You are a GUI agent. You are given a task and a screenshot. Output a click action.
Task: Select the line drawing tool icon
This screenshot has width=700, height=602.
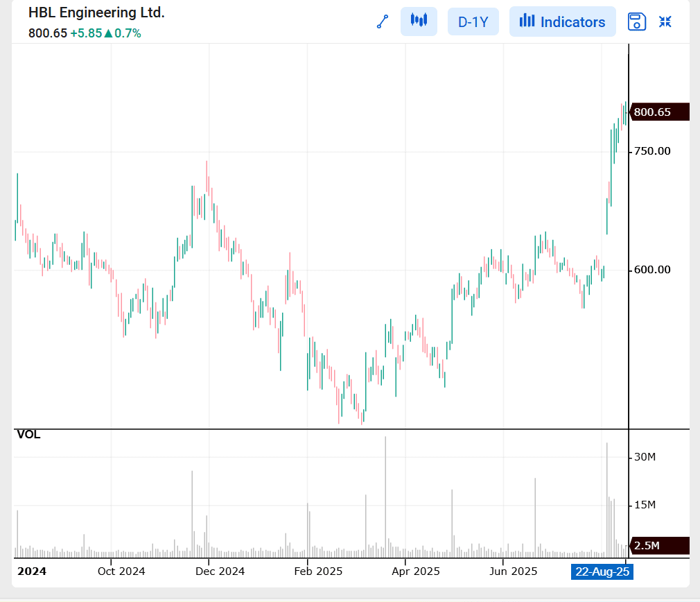[383, 21]
